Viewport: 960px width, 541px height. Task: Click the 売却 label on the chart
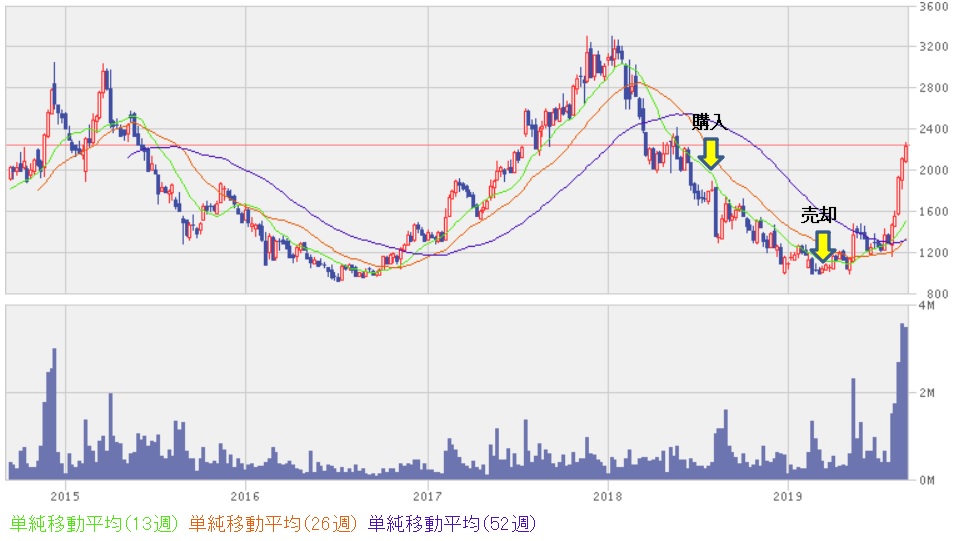(819, 215)
